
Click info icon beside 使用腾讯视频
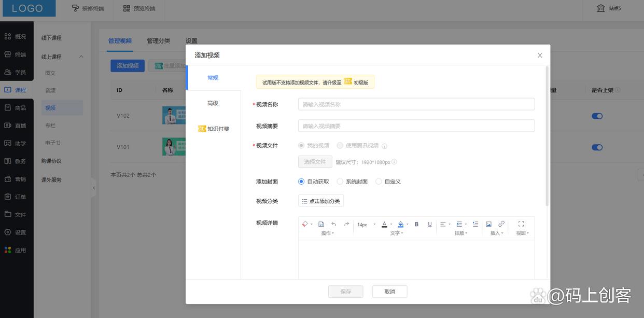coord(384,146)
